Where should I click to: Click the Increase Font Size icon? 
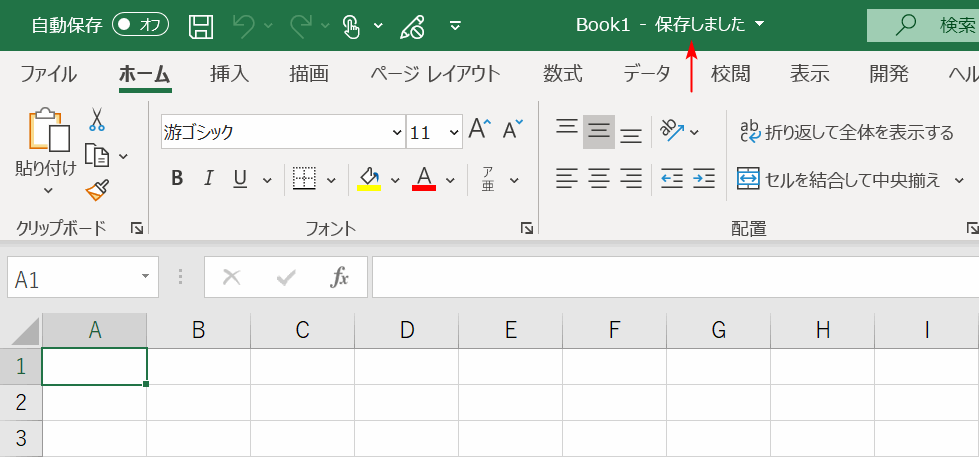click(479, 130)
